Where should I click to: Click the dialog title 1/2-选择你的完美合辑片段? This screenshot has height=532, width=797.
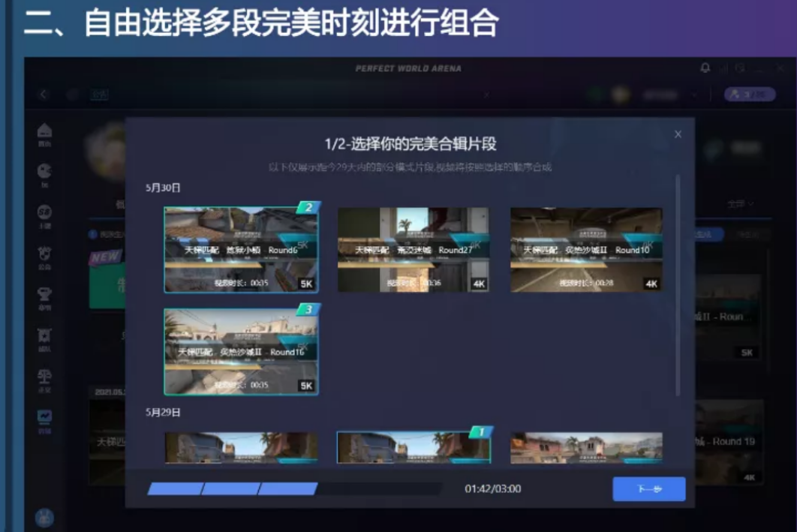click(x=411, y=144)
